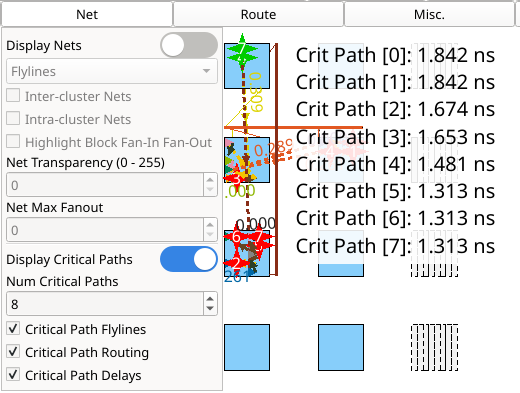Click the orange 0.289 delay label
Screen dimensions: 520x393
[273, 149]
